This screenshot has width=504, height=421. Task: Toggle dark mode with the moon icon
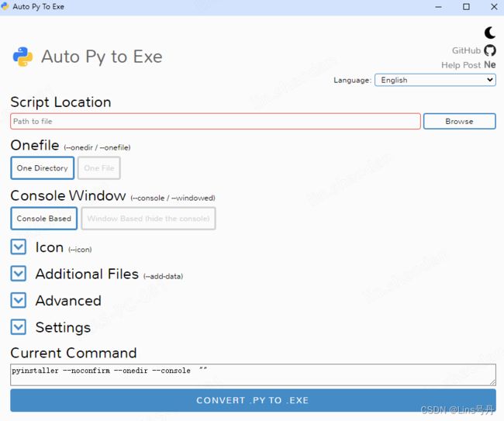click(x=490, y=33)
